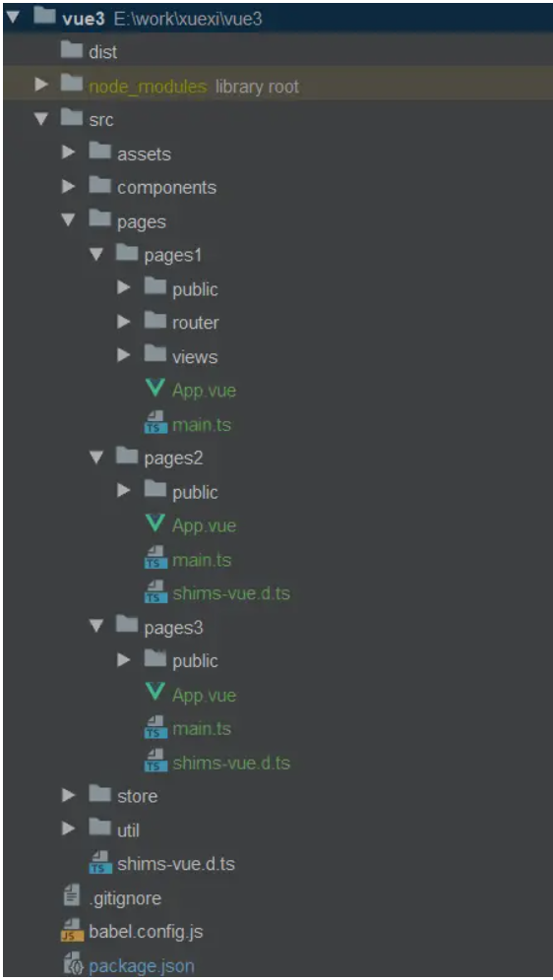Expand the store folder arrow

69,795
